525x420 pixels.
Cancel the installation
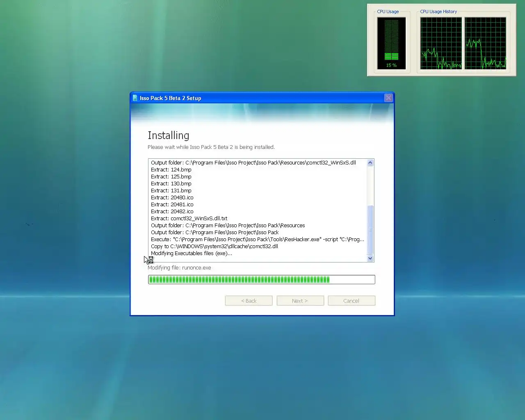pos(352,301)
